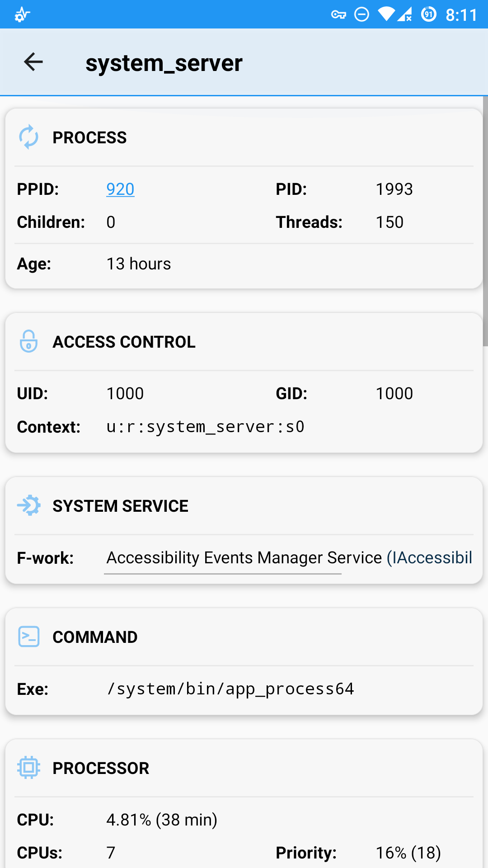Tap the exe path /system/bin/app_process64

click(230, 689)
